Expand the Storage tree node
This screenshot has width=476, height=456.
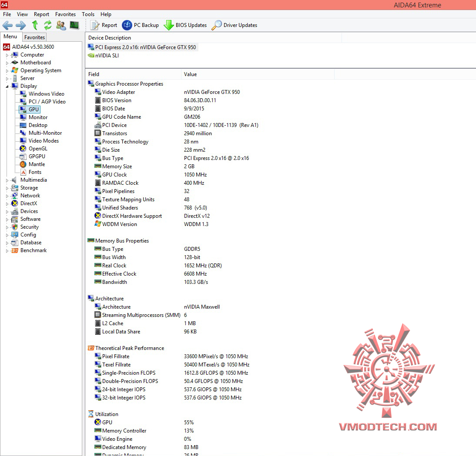[x=7, y=188]
